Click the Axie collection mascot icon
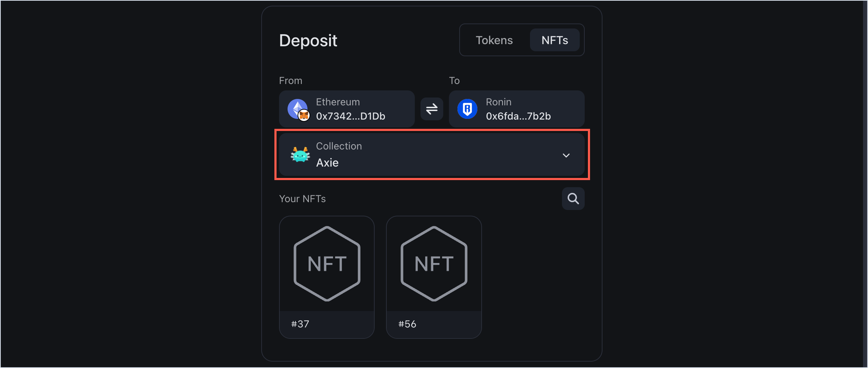868x368 pixels. click(300, 155)
